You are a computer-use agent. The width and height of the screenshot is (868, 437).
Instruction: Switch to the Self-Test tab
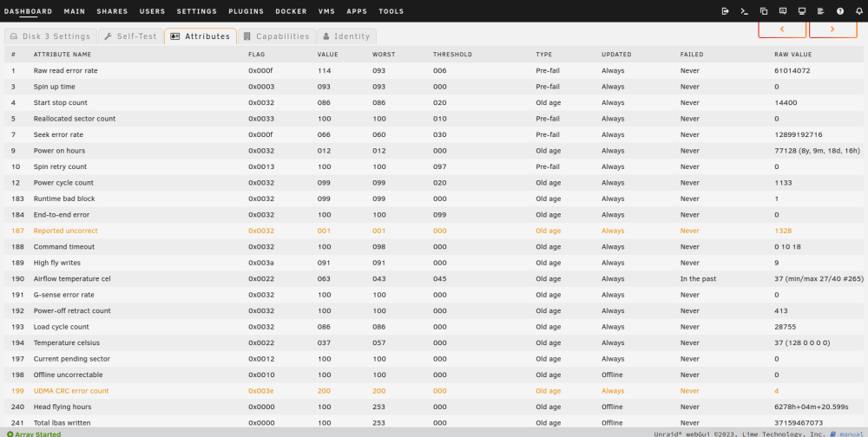tap(131, 36)
